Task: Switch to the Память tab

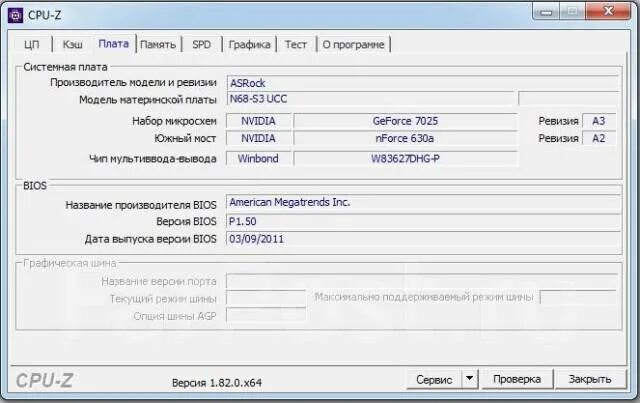Action: 158,44
